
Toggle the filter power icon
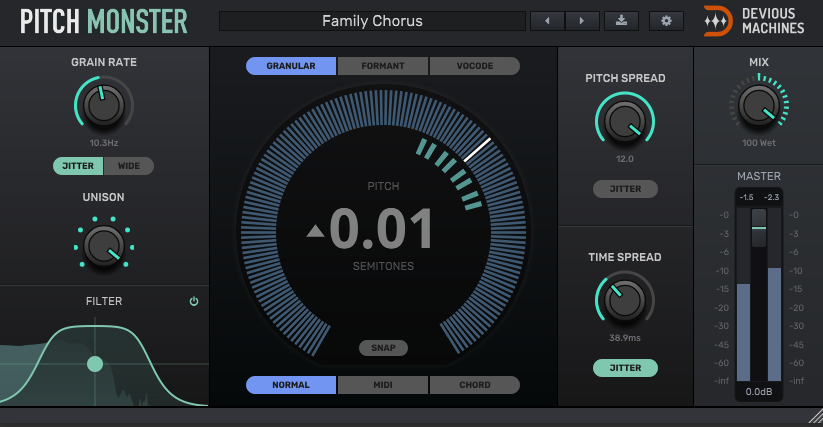(x=194, y=301)
